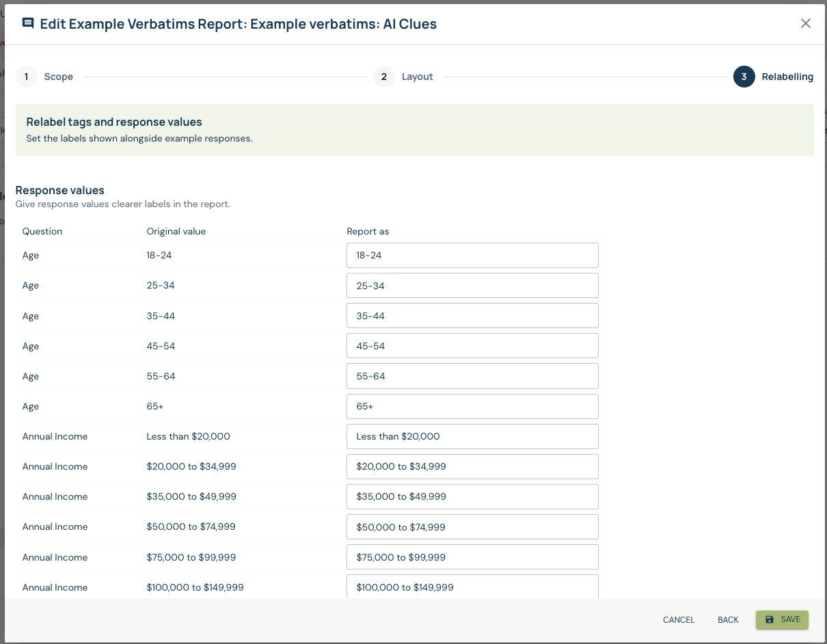This screenshot has height=644, width=827.
Task: Click original value text '55-64'
Action: pyautogui.click(x=161, y=376)
